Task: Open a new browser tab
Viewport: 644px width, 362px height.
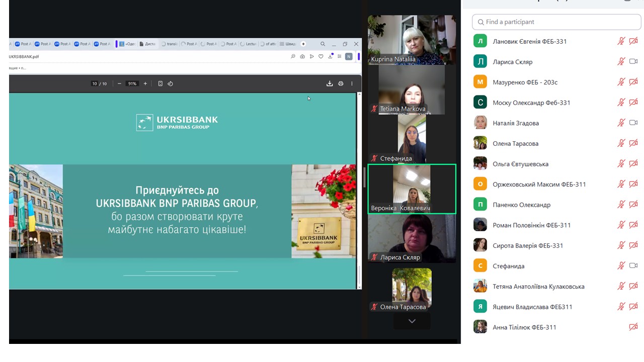Action: (303, 44)
